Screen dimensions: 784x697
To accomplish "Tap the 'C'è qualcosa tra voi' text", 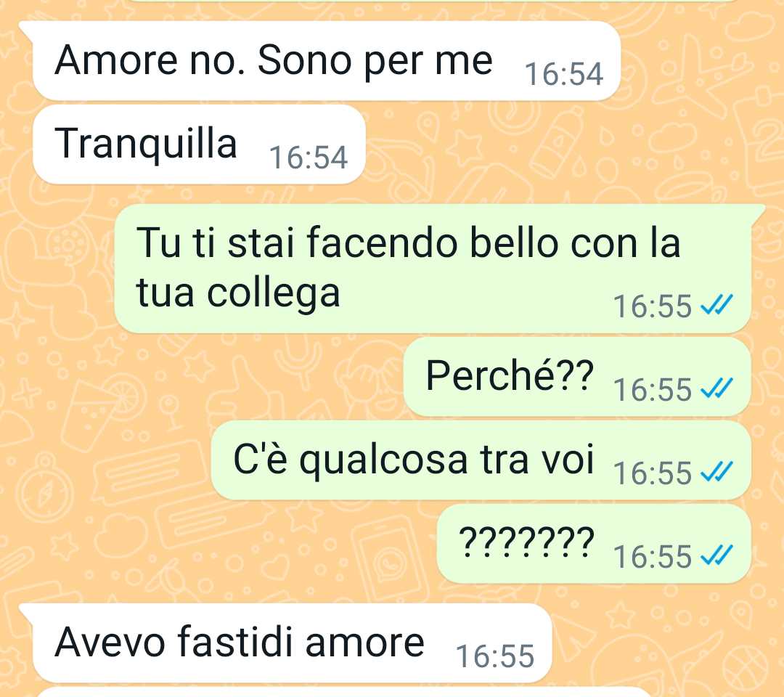I will (414, 460).
